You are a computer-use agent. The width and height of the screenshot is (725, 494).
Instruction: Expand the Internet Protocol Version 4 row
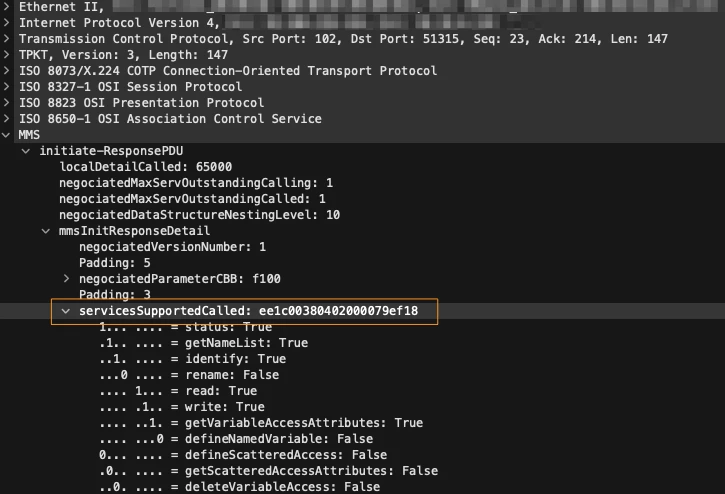point(8,23)
